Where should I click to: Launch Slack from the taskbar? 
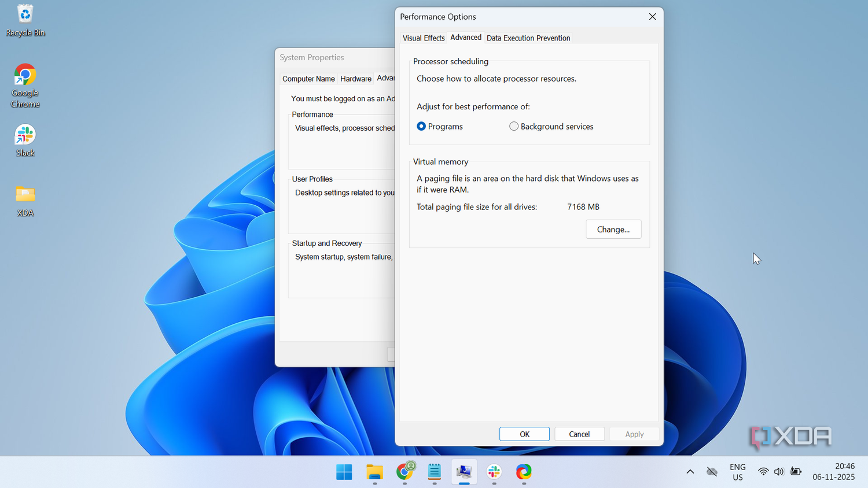pos(494,472)
